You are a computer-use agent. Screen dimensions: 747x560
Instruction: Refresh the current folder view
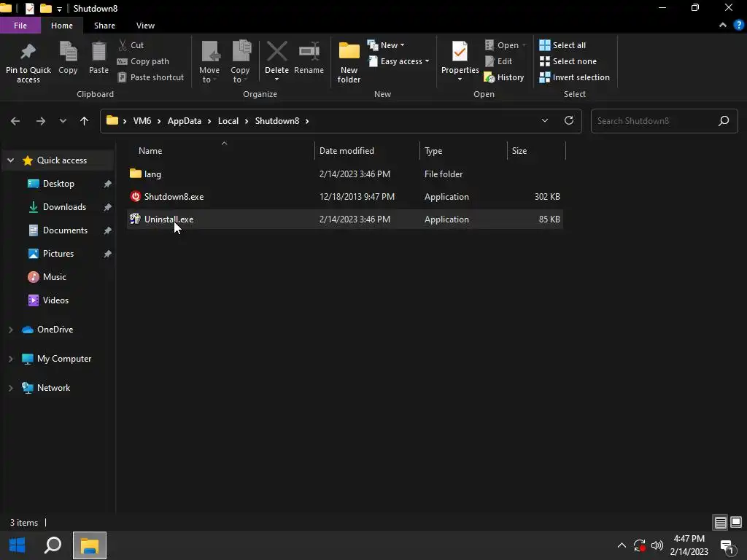(x=569, y=120)
